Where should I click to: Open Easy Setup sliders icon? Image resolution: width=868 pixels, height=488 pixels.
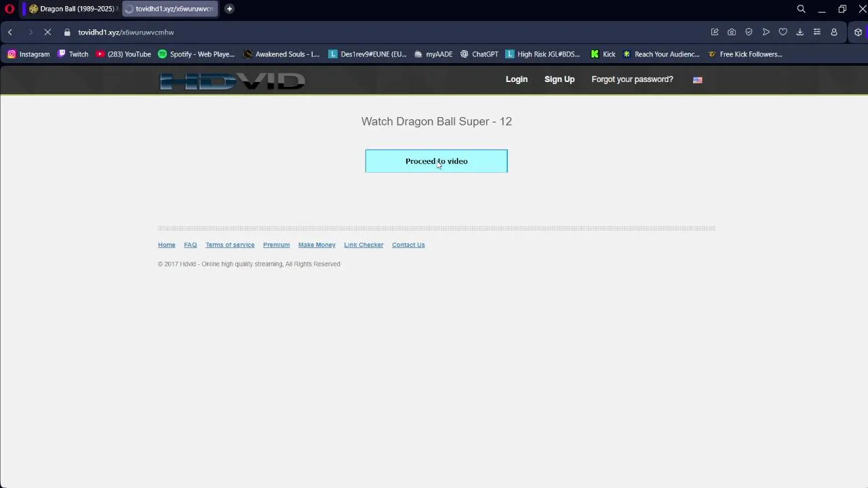(x=816, y=32)
